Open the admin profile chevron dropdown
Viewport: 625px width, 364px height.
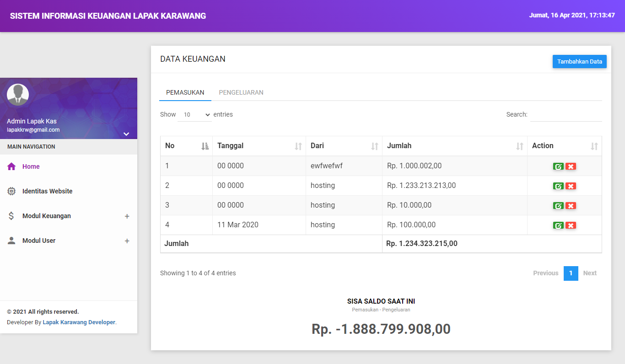point(126,134)
